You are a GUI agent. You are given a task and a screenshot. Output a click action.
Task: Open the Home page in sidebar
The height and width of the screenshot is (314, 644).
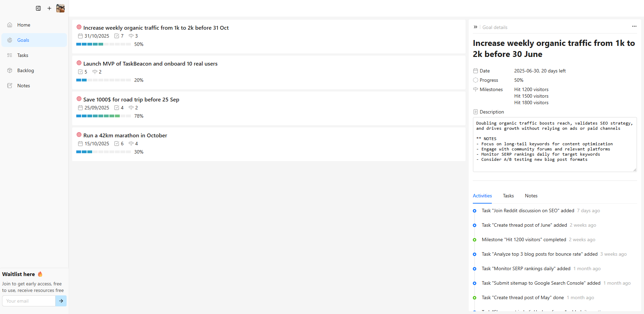point(24,25)
